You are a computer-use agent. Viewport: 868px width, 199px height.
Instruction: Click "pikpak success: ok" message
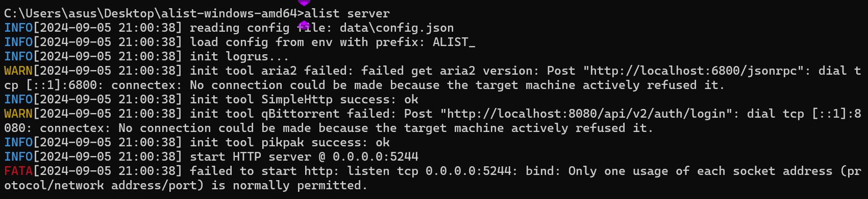click(x=326, y=142)
